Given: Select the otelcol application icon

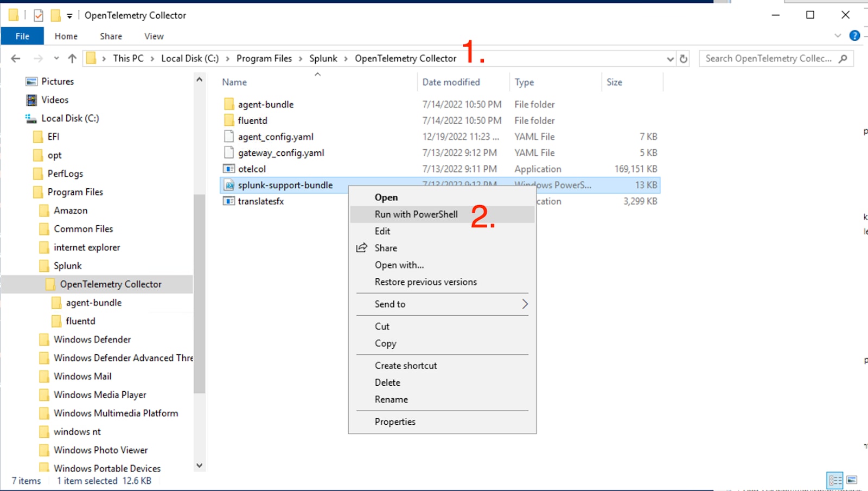Looking at the screenshot, I should click(x=229, y=169).
